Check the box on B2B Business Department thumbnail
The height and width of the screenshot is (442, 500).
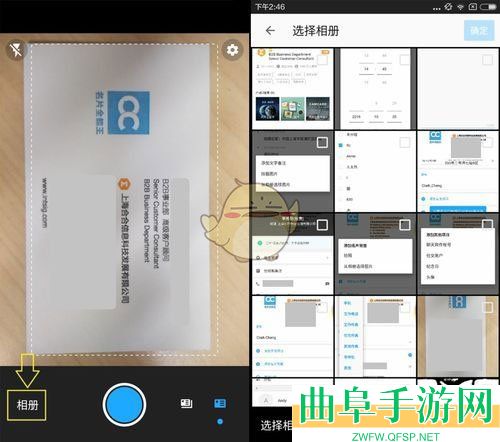click(322, 60)
